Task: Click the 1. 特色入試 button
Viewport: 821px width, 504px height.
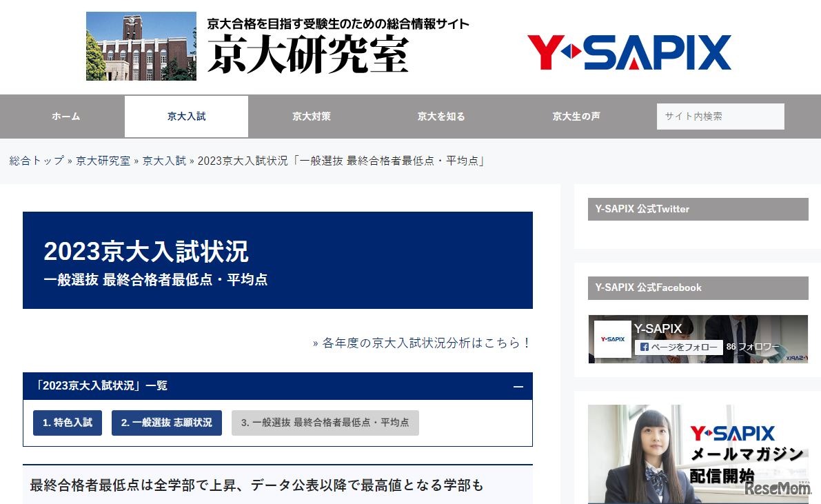Action: [67, 423]
